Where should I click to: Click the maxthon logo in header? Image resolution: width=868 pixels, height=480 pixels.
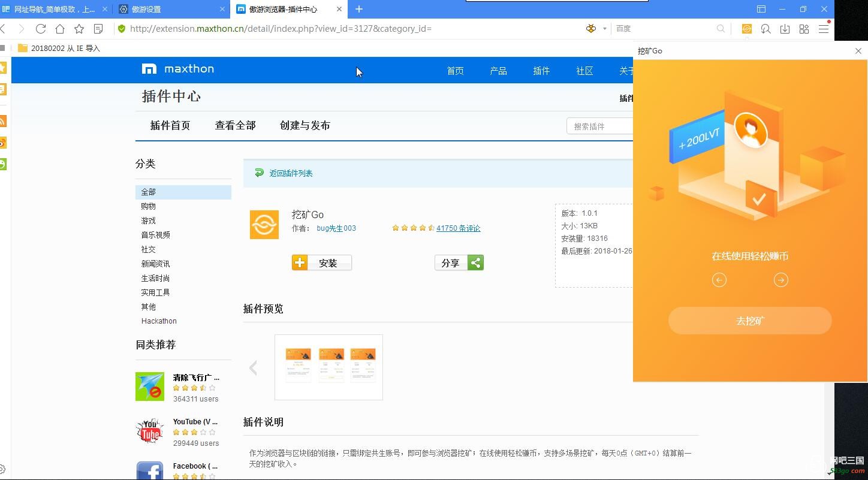178,69
